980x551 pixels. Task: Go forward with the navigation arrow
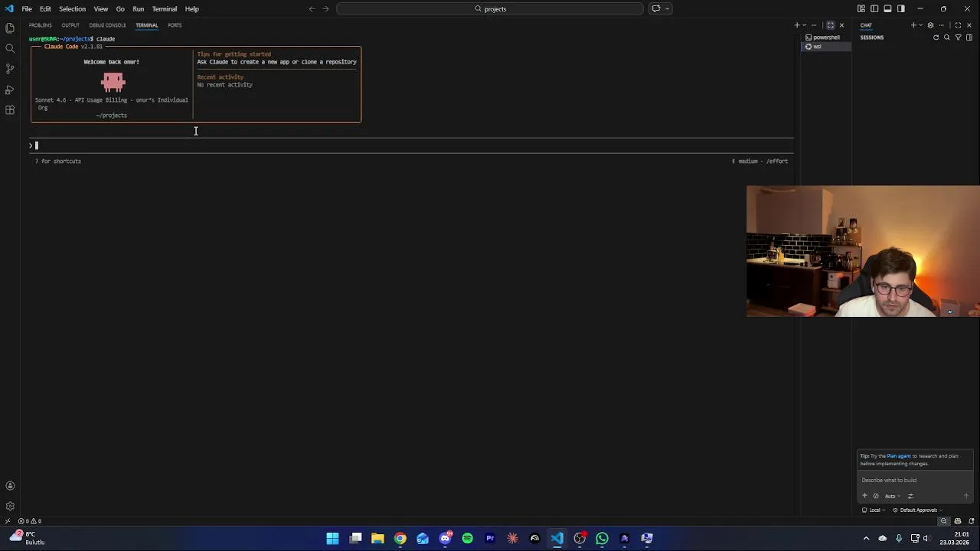point(326,9)
